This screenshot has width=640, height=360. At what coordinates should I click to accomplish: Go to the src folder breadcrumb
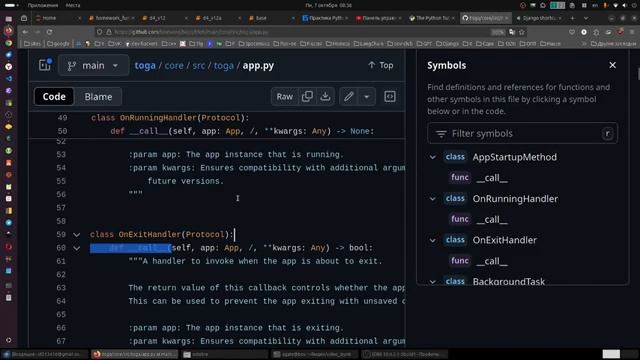199,66
